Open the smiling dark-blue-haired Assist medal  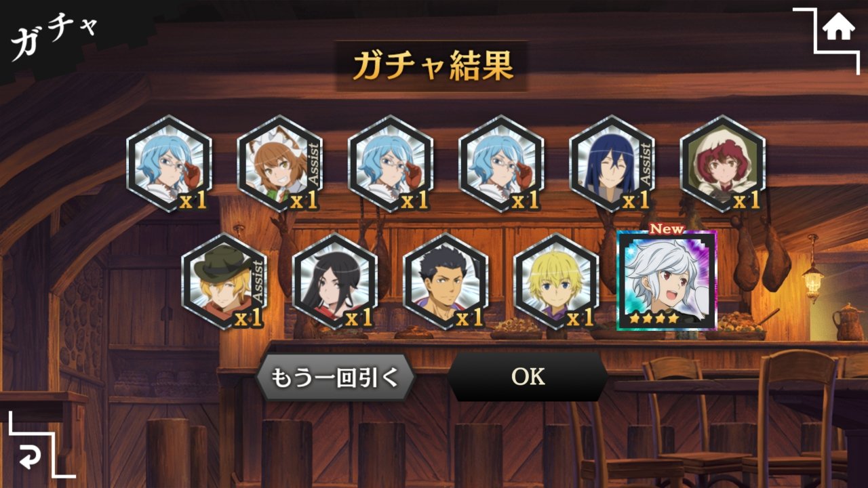[x=612, y=163]
